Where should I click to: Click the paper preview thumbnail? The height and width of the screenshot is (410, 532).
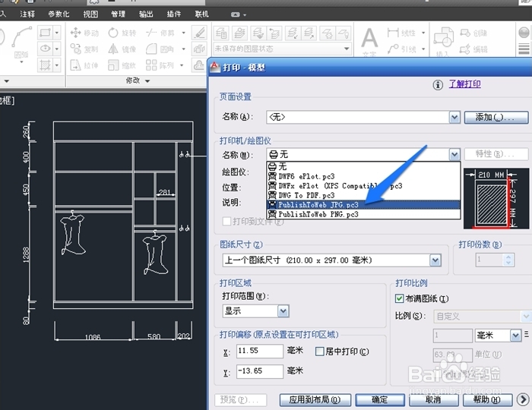[x=496, y=199]
